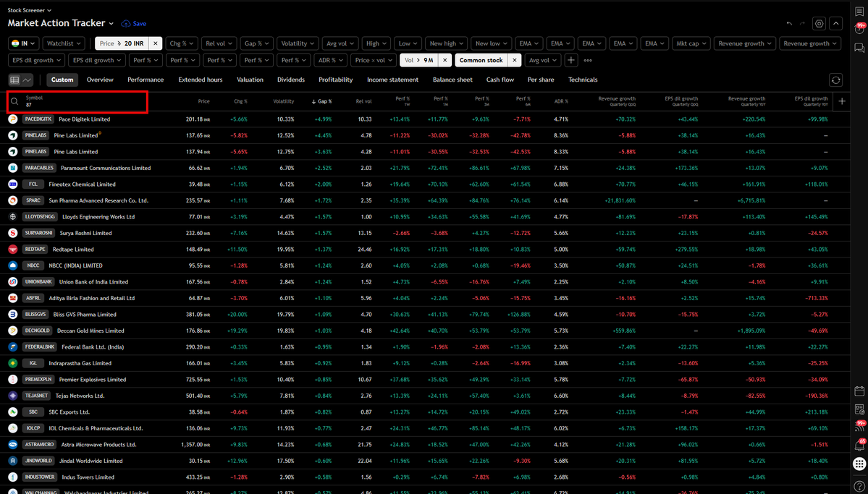Switch to the Balance sheet tab
Viewport: 868px width, 494px height.
click(x=452, y=80)
